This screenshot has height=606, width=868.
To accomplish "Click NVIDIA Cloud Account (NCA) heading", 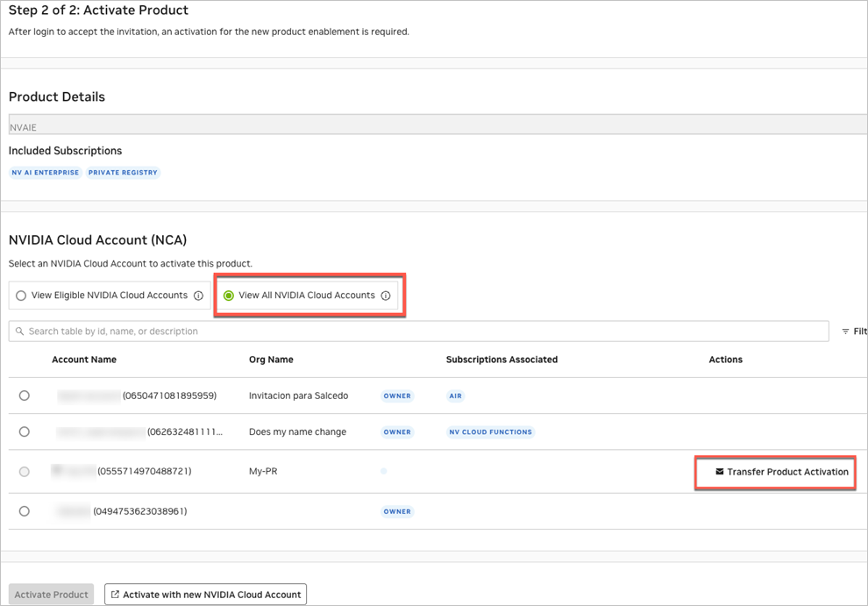I will point(98,239).
